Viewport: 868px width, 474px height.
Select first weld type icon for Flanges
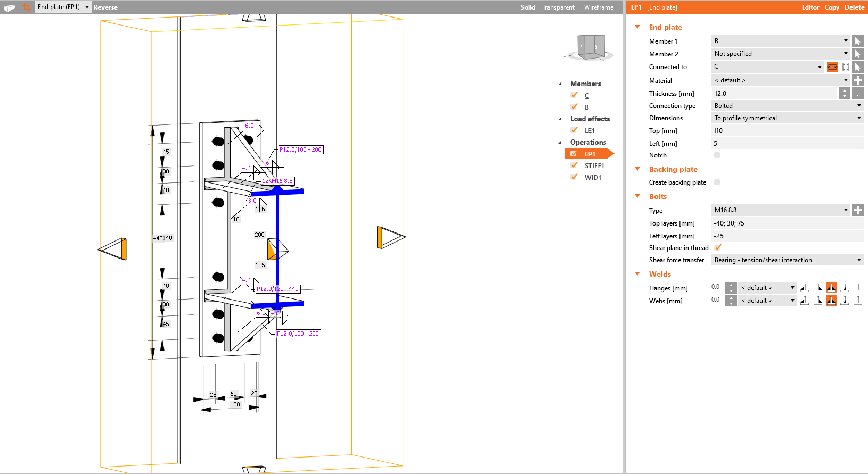805,288
